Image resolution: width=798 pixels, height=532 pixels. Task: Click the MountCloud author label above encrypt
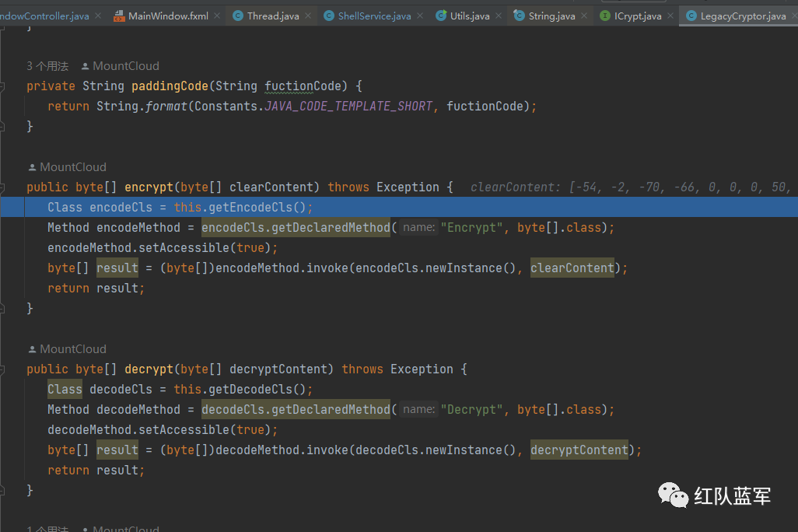pyautogui.click(x=73, y=167)
